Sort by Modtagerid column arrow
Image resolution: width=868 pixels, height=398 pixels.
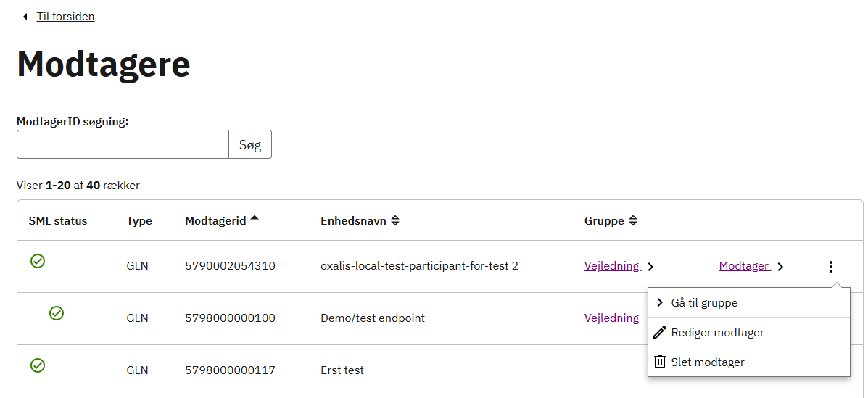[x=255, y=218]
